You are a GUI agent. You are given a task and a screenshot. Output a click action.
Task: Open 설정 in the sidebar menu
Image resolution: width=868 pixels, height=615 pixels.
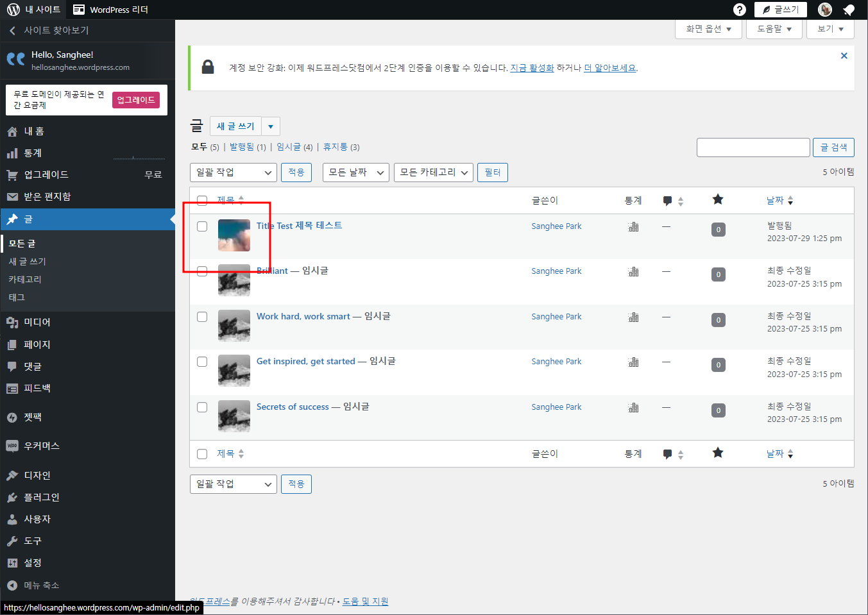[87, 562]
